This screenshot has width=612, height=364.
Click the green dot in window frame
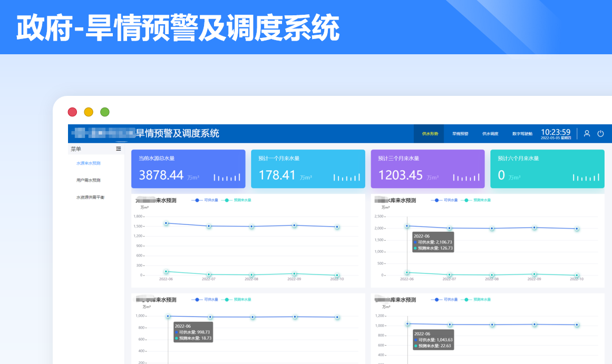pos(104,112)
